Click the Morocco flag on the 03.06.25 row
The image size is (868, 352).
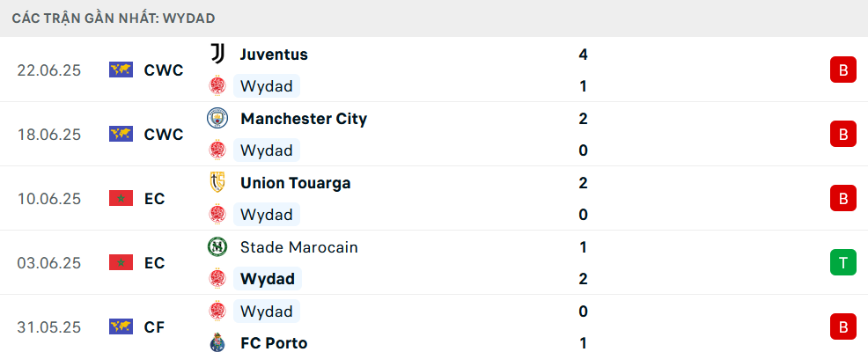click(121, 263)
